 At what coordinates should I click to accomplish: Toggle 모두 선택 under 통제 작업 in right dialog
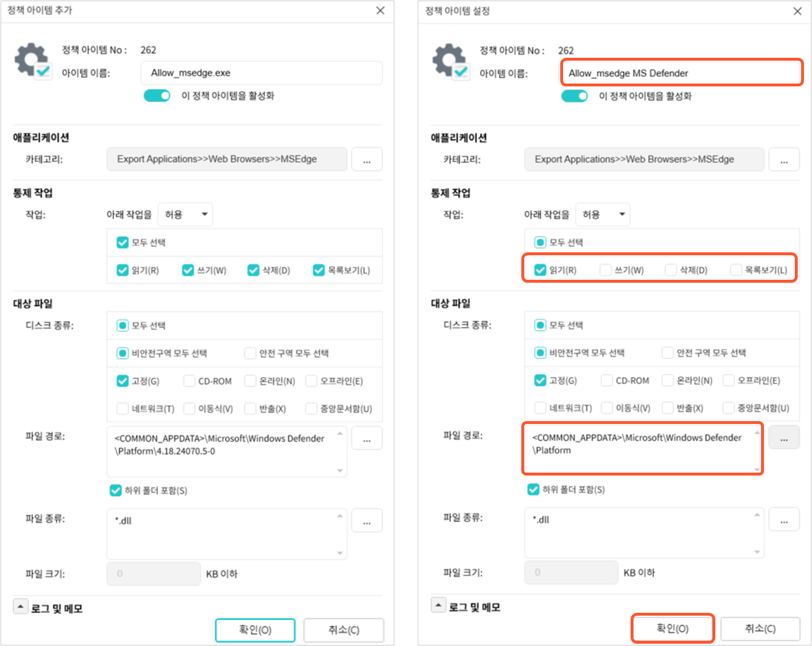click(x=540, y=242)
